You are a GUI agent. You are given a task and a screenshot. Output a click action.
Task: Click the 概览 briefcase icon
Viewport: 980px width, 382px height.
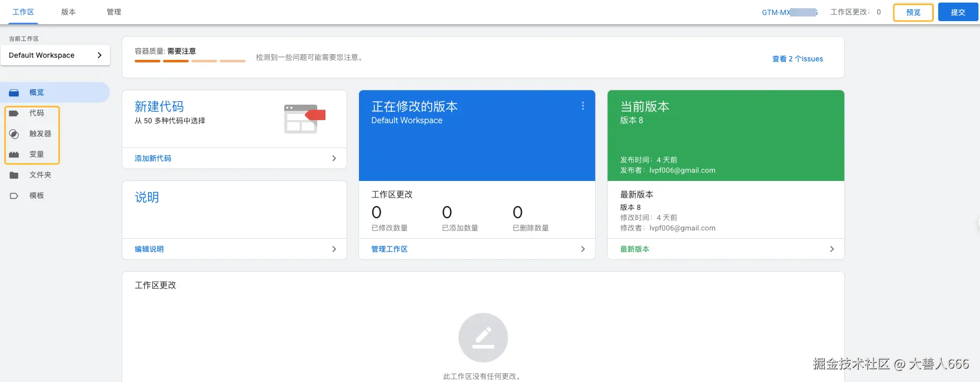[x=14, y=93]
